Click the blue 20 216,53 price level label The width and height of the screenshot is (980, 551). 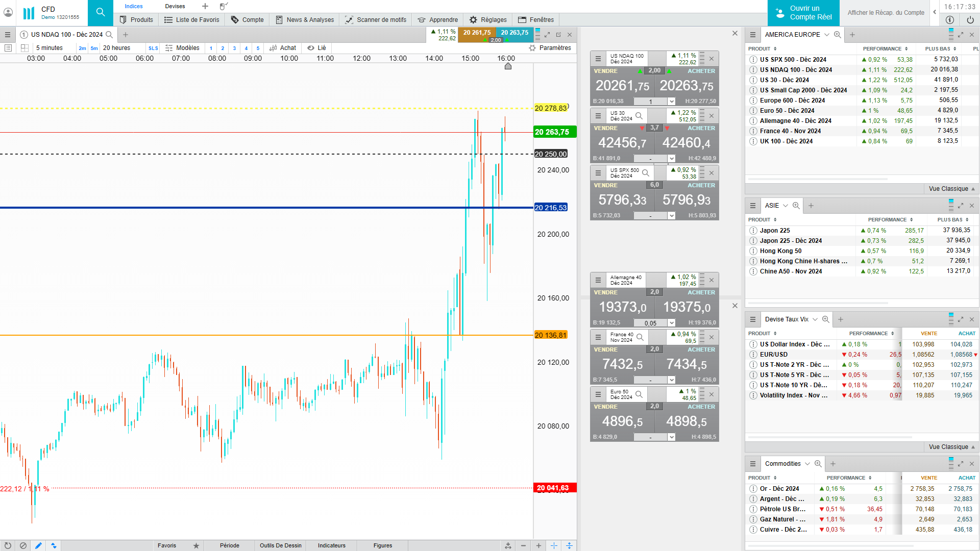coord(551,208)
